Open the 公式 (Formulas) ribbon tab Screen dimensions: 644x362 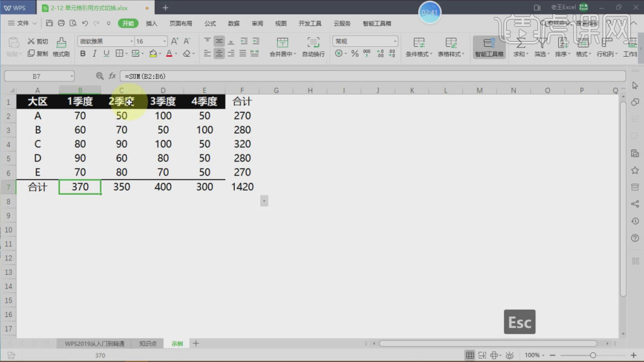(x=210, y=23)
